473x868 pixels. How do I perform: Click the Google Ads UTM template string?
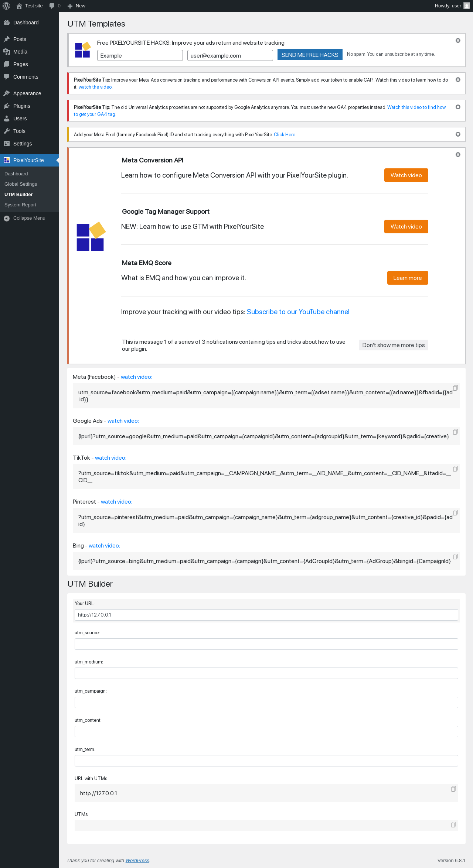263,436
